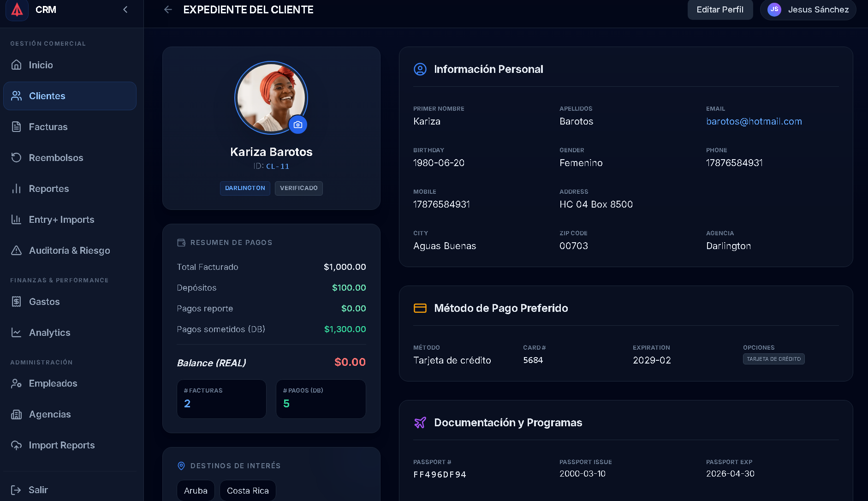Viewport: 868px width, 501px height.
Task: Click the Editar Perfil button
Action: click(x=720, y=10)
